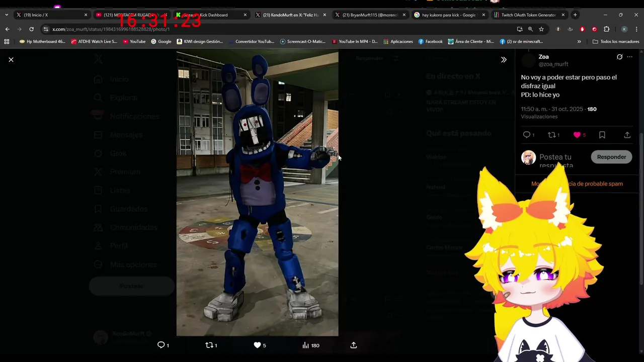The width and height of the screenshot is (644, 362).
Task: Switch to the KendoMurft en X tab
Action: click(x=291, y=15)
